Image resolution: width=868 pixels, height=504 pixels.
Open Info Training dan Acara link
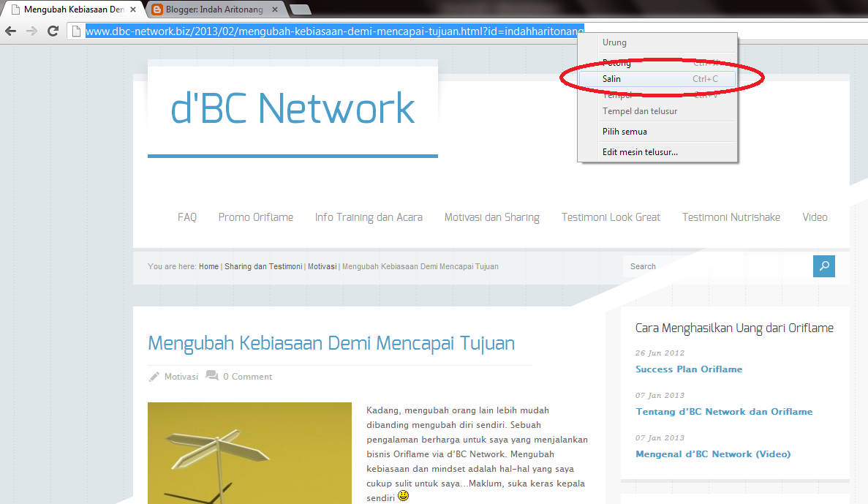pyautogui.click(x=369, y=217)
